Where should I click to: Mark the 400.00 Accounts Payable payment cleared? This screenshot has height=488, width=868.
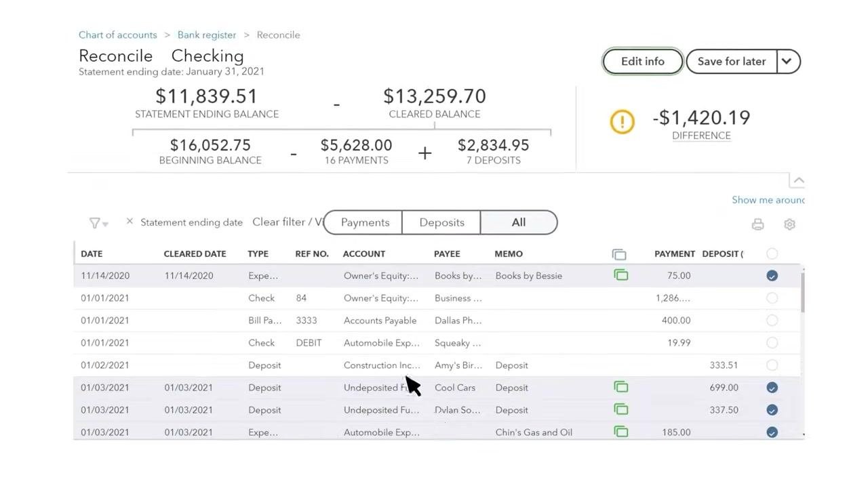772,321
